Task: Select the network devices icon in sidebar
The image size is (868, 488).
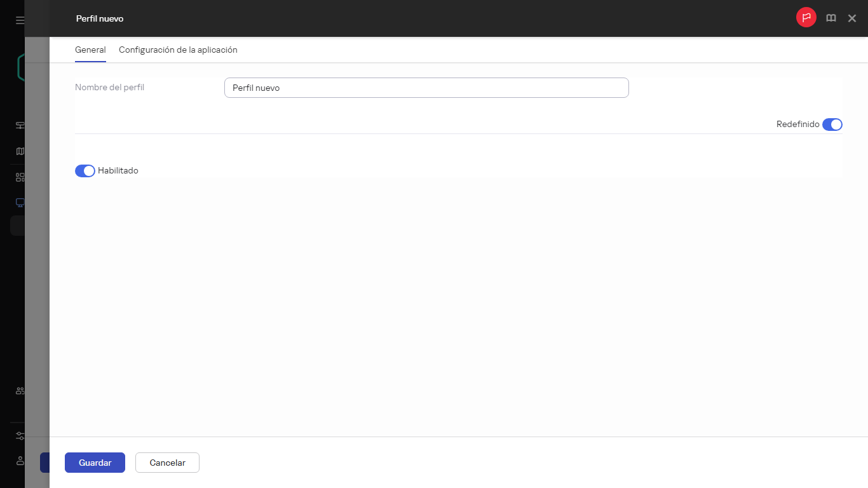Action: click(18, 125)
